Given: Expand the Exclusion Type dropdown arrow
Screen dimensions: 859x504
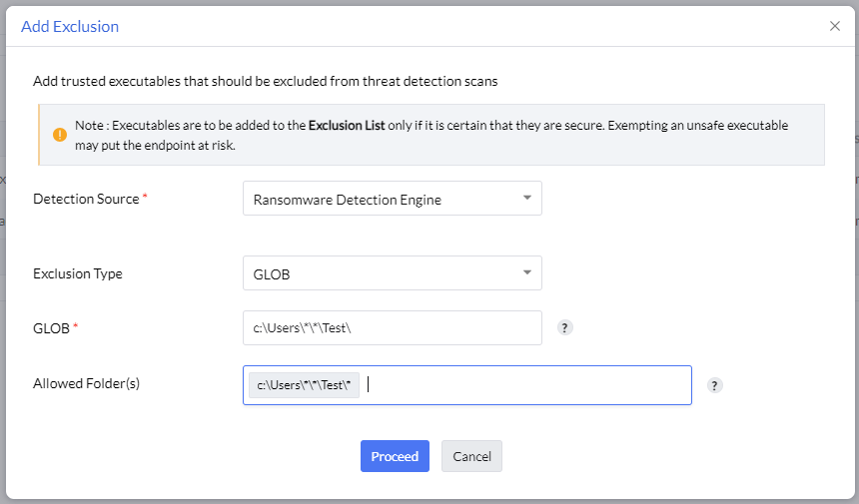Looking at the screenshot, I should pyautogui.click(x=526, y=272).
